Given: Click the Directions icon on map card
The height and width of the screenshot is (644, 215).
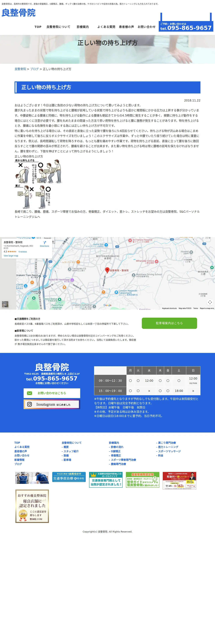Looking at the screenshot, I should pos(44,242).
